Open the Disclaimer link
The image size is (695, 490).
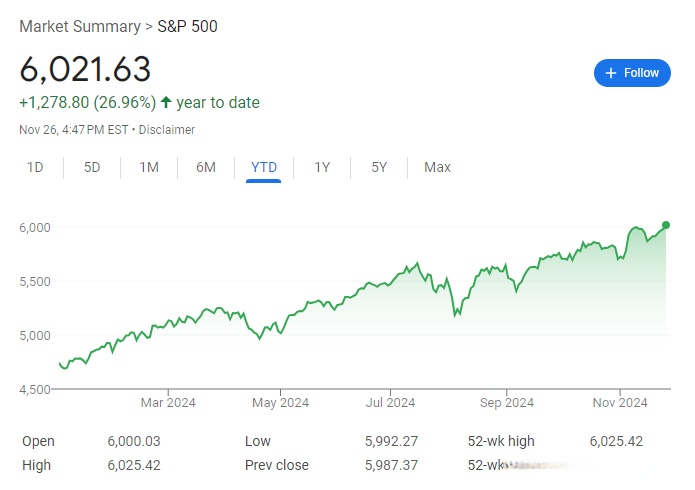(x=166, y=130)
